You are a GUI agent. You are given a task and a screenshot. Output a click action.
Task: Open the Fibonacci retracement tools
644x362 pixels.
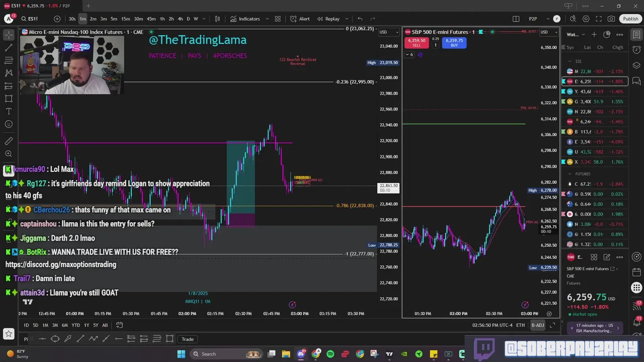[9, 60]
